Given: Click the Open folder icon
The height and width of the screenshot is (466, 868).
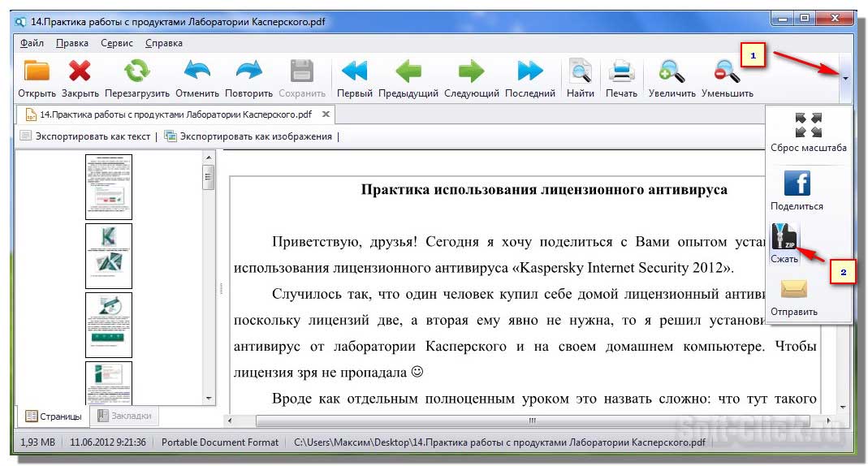Looking at the screenshot, I should [x=37, y=71].
